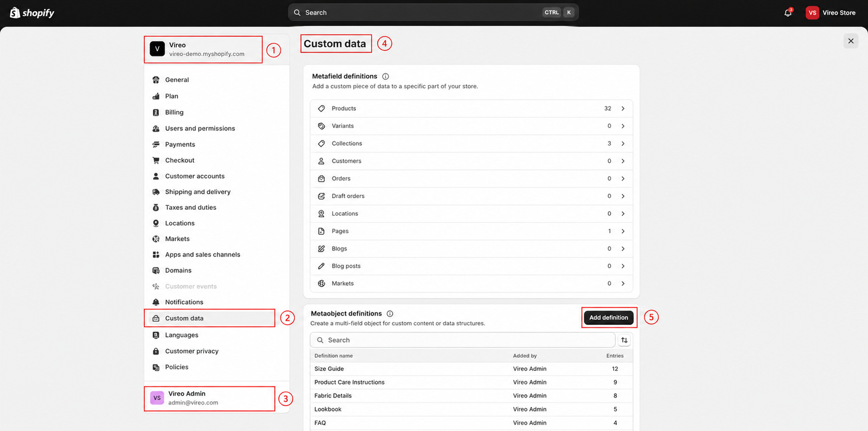This screenshot has width=868, height=431.
Task: Click the Locations pin icon in sidebar
Action: click(x=156, y=223)
